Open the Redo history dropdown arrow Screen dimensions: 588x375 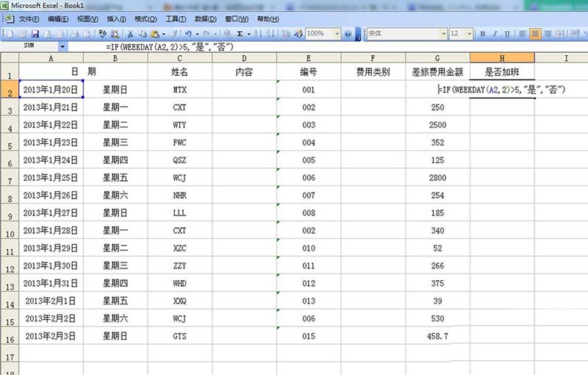click(x=215, y=34)
